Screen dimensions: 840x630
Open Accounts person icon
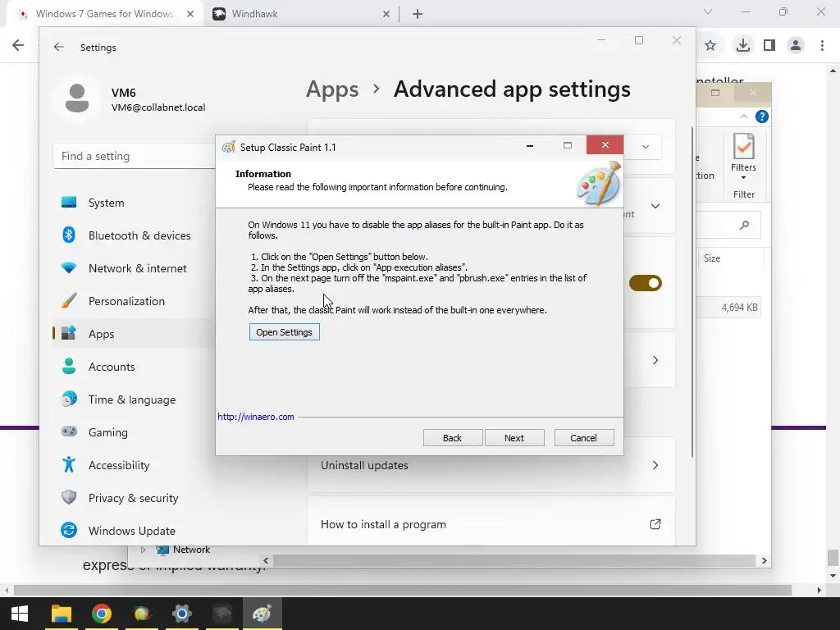(x=69, y=367)
